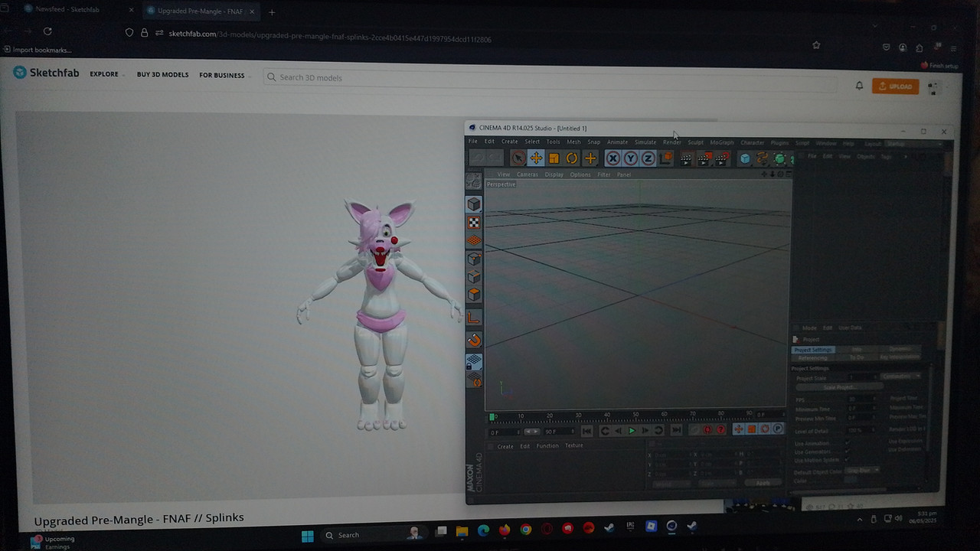Open Buy 3D Models link
Viewport: 980px width, 551px height.
coord(162,75)
